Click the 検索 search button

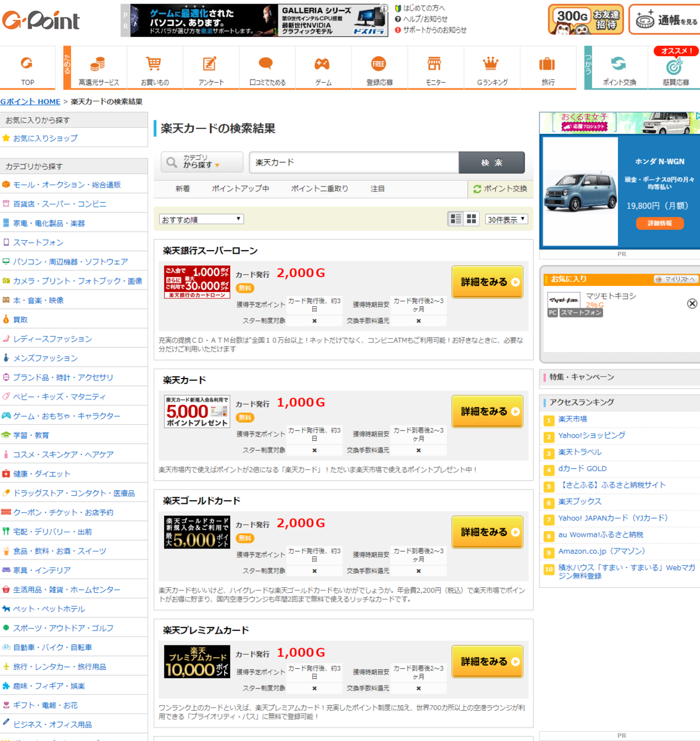point(492,162)
